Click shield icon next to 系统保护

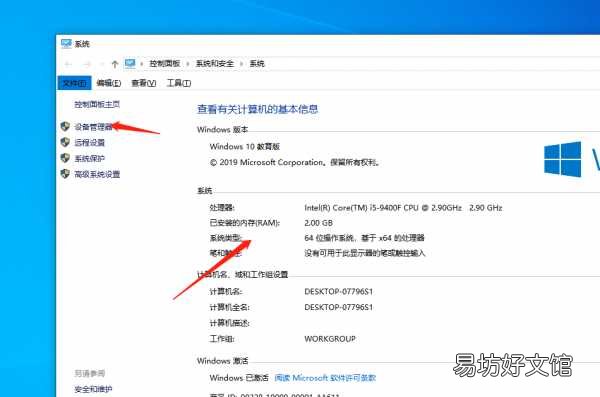[65, 158]
